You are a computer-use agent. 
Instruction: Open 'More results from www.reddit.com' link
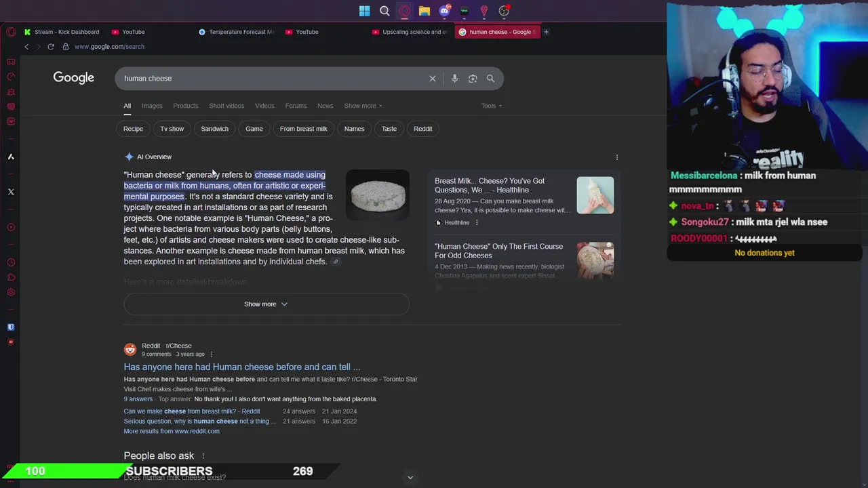172,431
